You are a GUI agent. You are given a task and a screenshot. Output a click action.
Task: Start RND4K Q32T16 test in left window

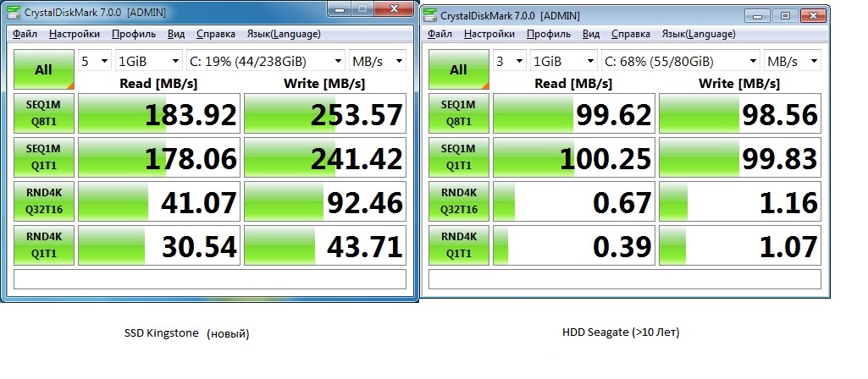point(44,200)
